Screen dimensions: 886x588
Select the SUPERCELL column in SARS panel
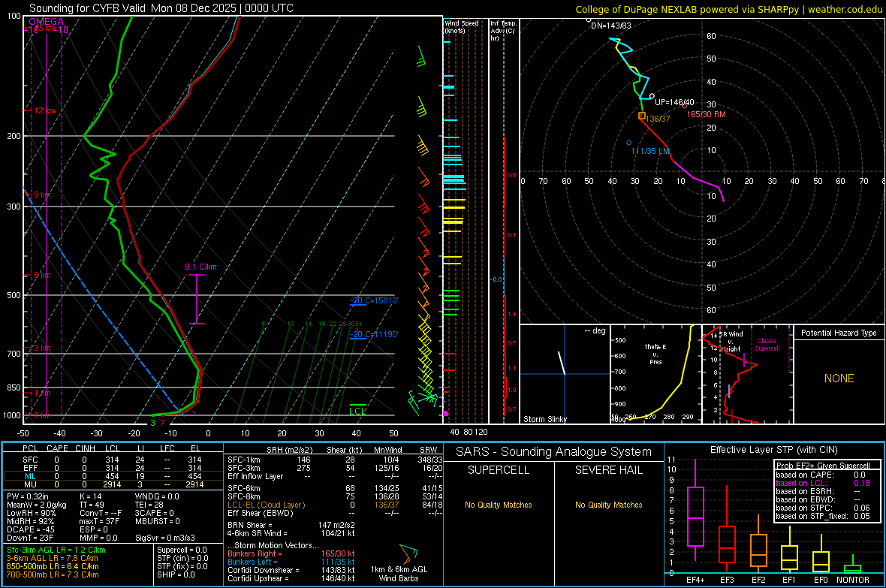click(499, 470)
